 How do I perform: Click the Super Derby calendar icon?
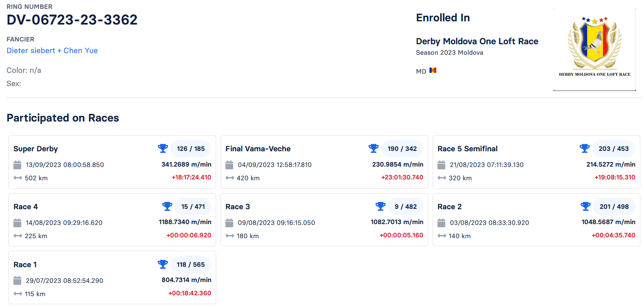tap(17, 165)
